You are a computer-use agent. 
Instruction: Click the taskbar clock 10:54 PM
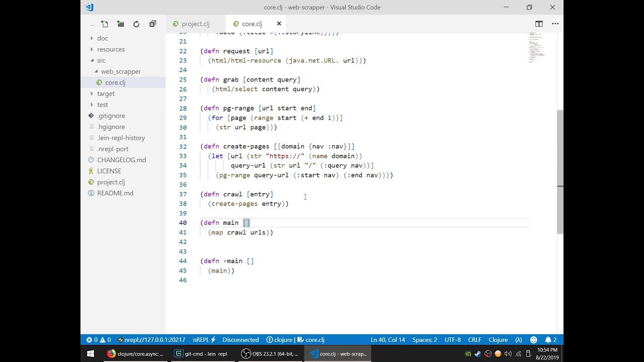(547, 353)
